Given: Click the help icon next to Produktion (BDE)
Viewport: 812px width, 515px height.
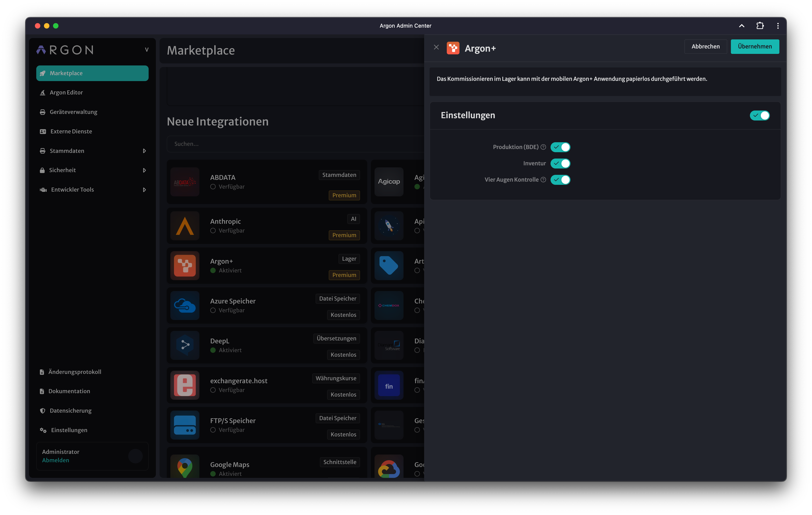Looking at the screenshot, I should 543,147.
